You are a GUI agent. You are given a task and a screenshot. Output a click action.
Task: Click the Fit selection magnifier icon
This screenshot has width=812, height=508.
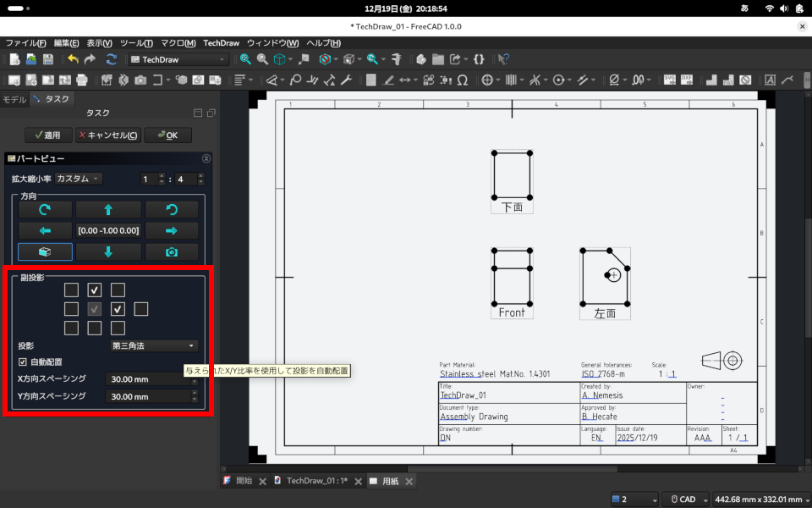(x=262, y=59)
